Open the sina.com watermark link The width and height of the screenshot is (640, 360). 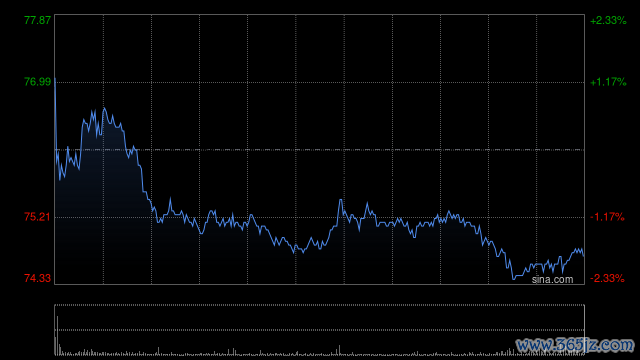552,280
